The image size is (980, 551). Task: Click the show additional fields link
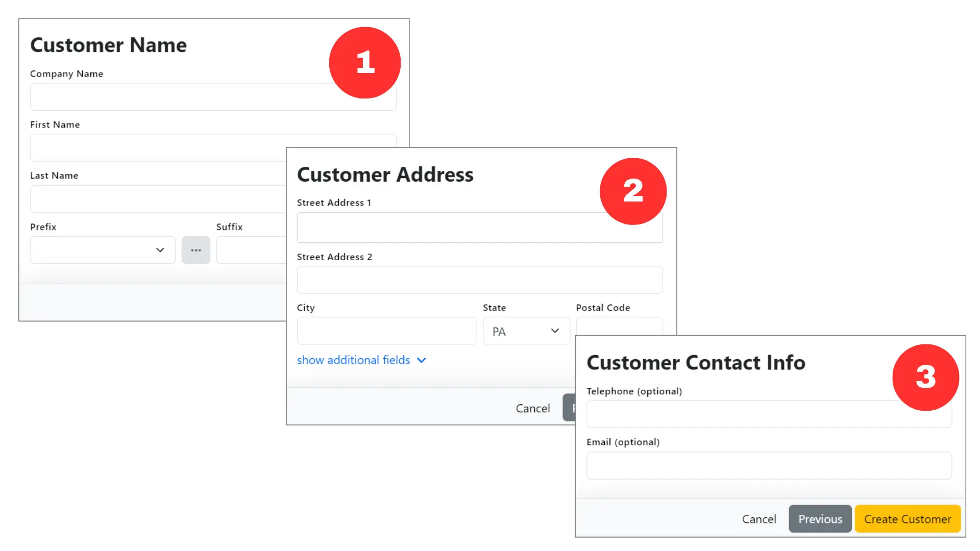[x=353, y=360]
